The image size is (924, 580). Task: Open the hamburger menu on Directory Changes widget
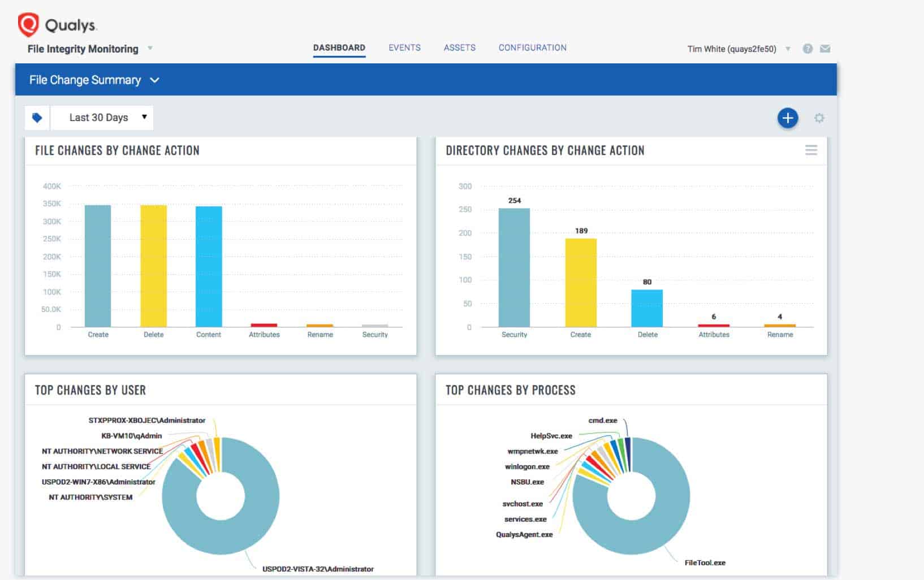pos(811,150)
